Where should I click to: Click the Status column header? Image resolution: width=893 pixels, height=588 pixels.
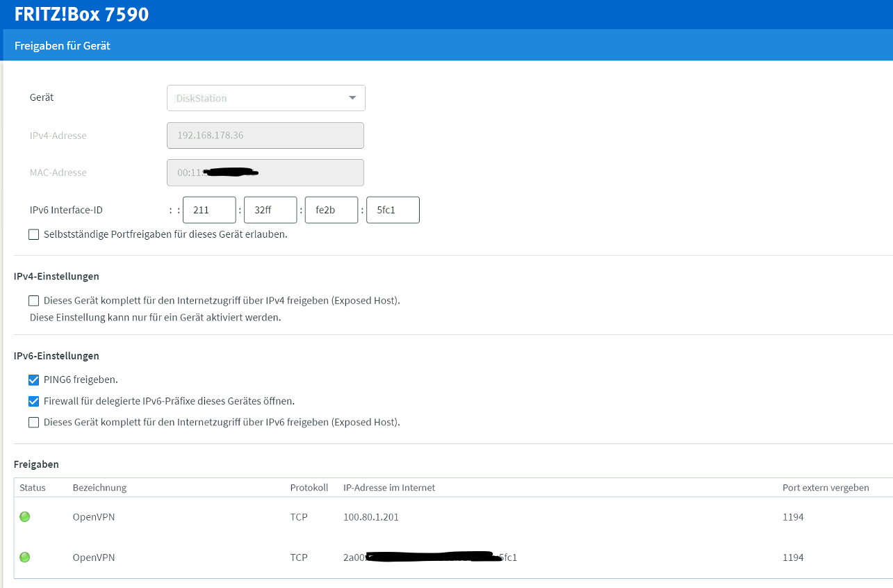coord(33,488)
